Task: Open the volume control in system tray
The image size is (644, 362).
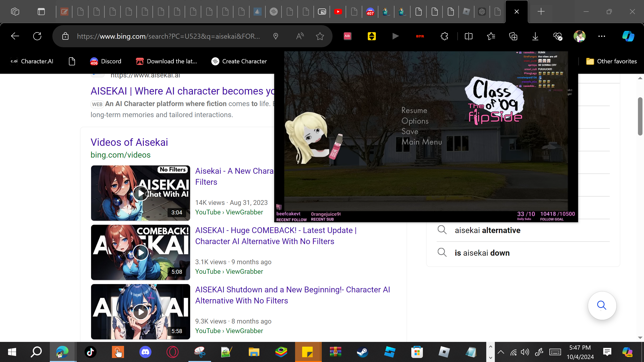Action: pos(525,352)
